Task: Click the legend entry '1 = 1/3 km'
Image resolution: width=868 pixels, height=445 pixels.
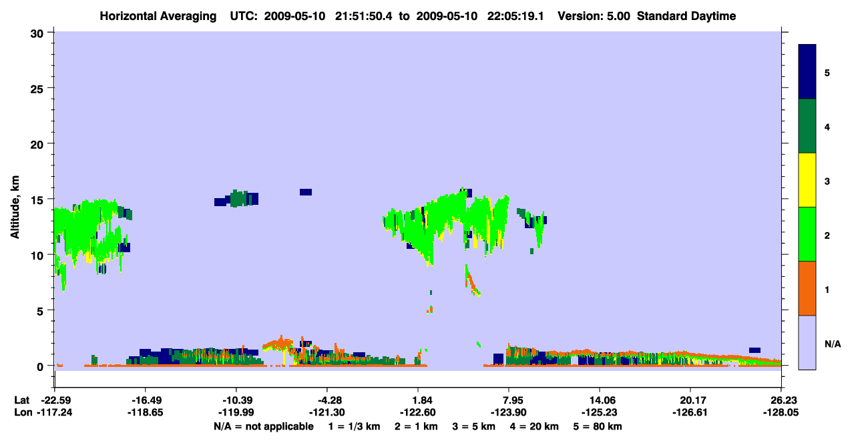Action: pos(355,426)
